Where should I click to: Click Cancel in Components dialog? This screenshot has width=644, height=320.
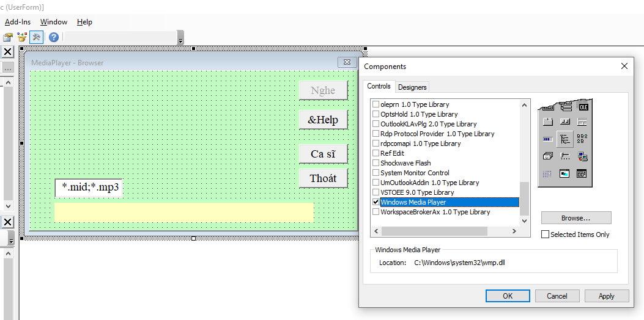tap(557, 296)
